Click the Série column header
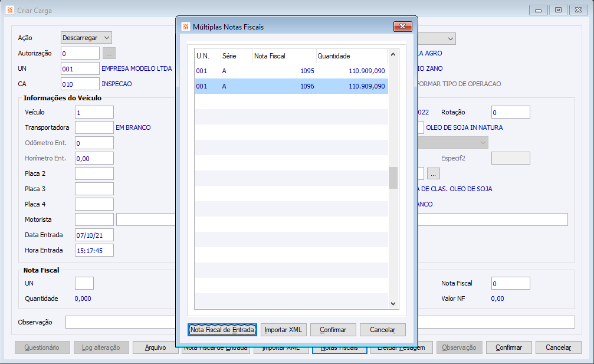This screenshot has width=594, height=364. pyautogui.click(x=237, y=56)
